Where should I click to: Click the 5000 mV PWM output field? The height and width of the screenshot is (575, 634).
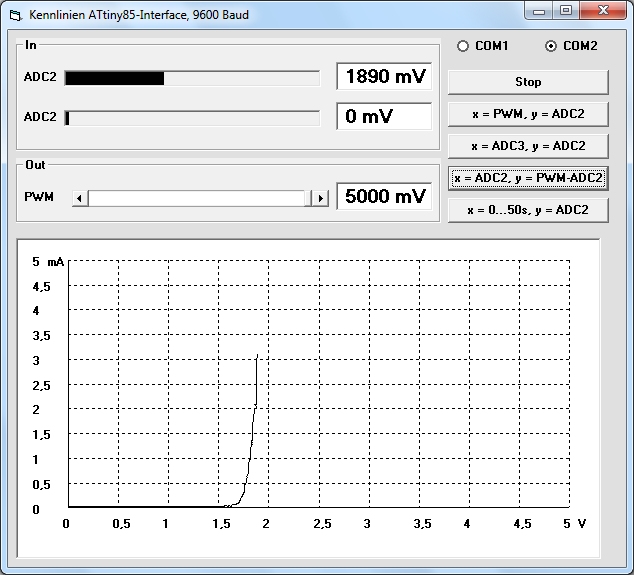click(x=385, y=197)
